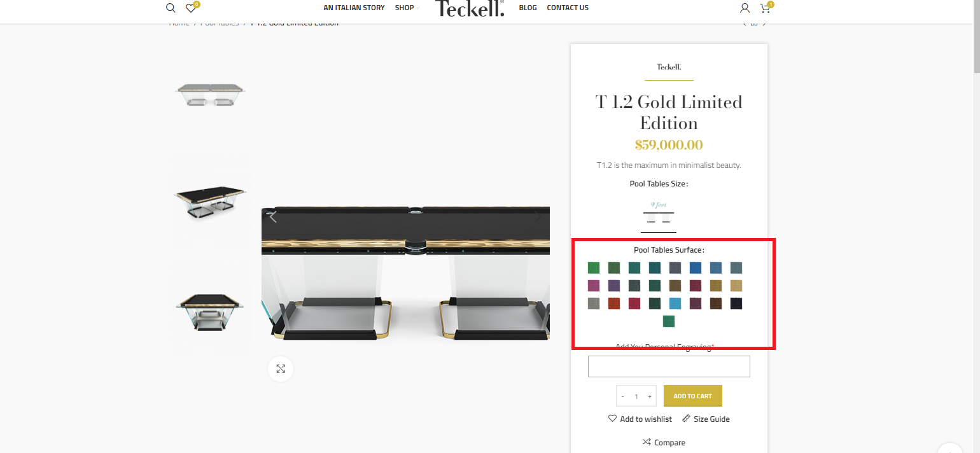
Task: Open AN ITALIAN STORY menu item
Action: [x=354, y=8]
